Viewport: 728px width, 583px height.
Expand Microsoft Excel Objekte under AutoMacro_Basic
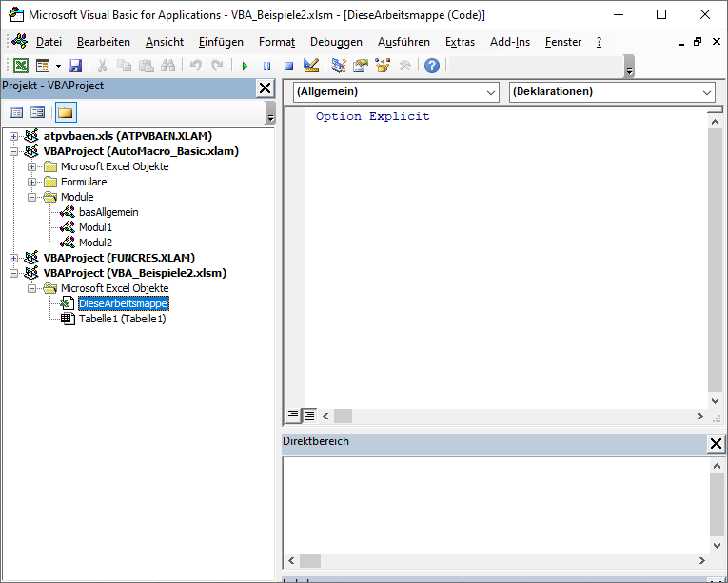tap(31, 166)
